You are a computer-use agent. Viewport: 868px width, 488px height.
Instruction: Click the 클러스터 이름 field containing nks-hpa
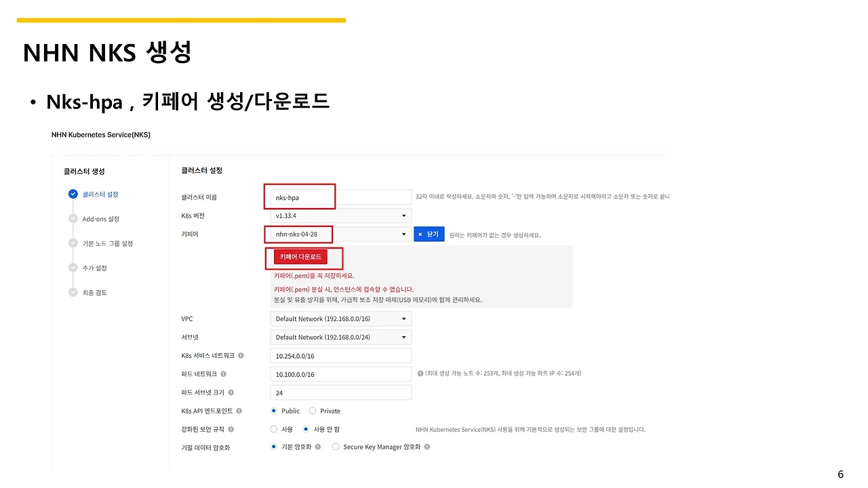click(x=341, y=197)
